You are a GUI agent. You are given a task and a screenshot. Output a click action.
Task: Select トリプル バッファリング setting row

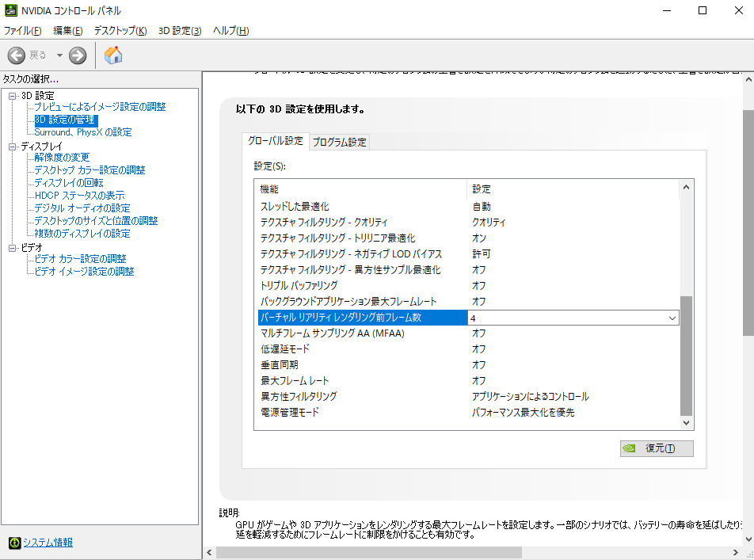(x=469, y=286)
